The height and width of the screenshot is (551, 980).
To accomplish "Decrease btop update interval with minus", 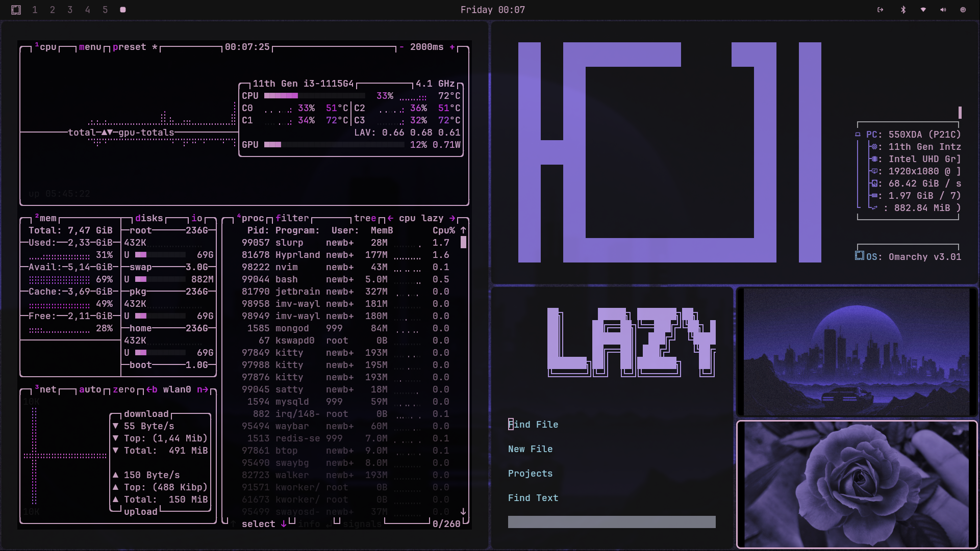I will point(401,47).
